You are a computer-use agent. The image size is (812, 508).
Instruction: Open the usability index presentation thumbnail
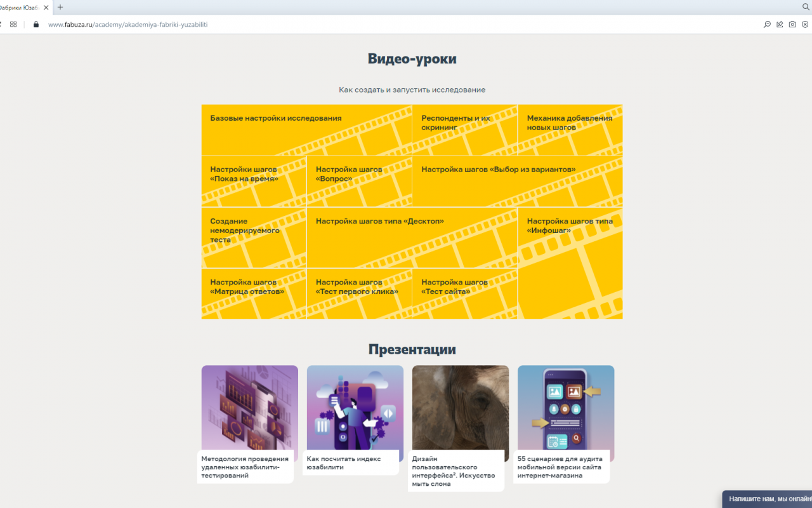(x=355, y=408)
